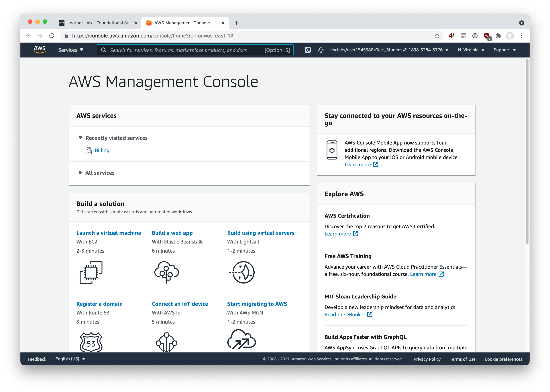Open the notifications bell
This screenshot has width=550, height=392.
coord(321,50)
